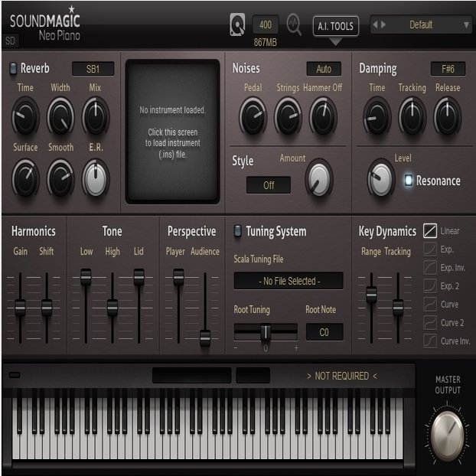Open the Style Off selector
476x476 pixels.
[x=269, y=185]
